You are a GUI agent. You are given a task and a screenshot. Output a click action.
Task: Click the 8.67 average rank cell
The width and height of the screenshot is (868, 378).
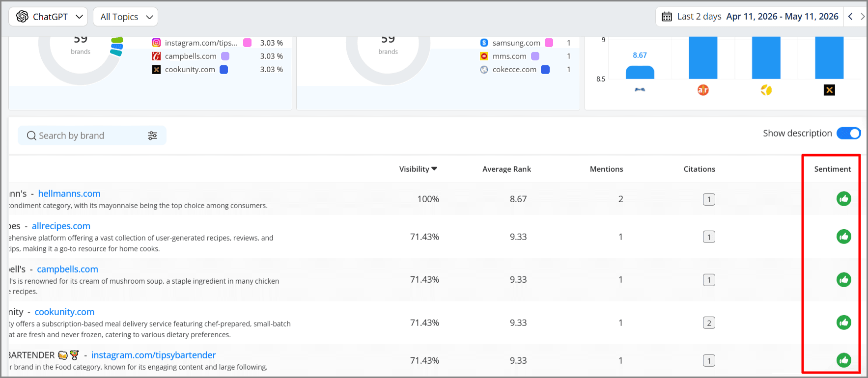tap(518, 199)
